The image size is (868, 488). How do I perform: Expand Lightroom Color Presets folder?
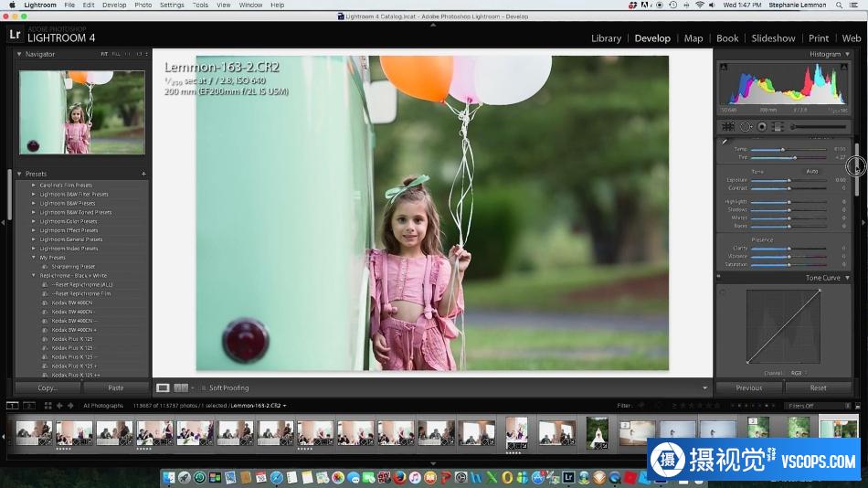(x=33, y=221)
